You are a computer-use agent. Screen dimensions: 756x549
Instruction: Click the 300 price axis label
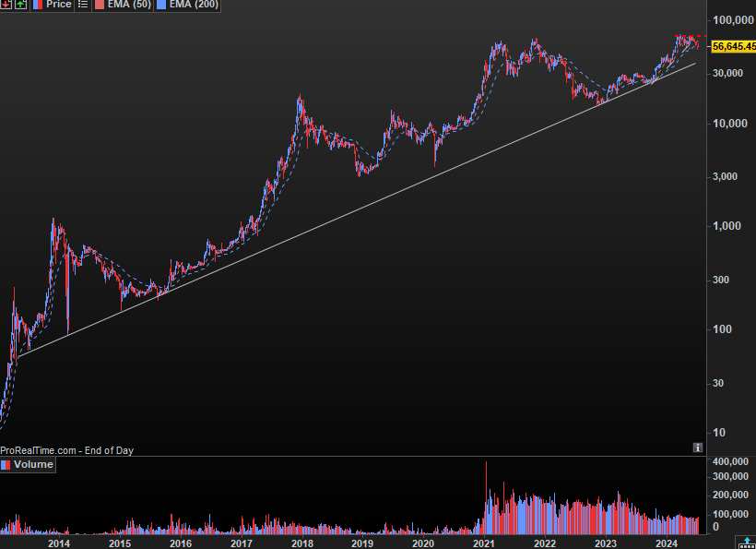(721, 280)
